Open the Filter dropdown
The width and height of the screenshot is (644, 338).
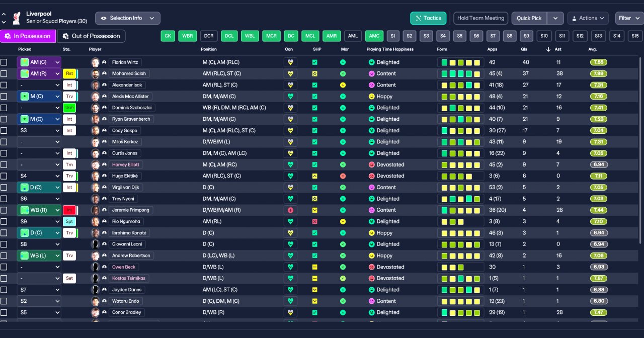(629, 18)
